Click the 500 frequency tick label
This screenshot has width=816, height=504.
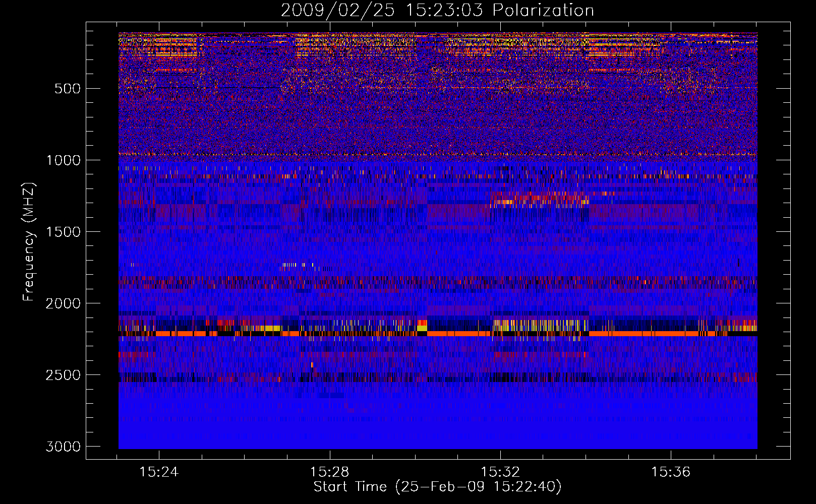tap(68, 89)
